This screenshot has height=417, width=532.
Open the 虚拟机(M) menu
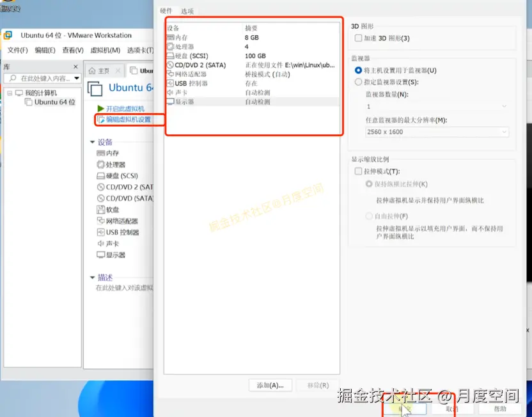tap(105, 51)
